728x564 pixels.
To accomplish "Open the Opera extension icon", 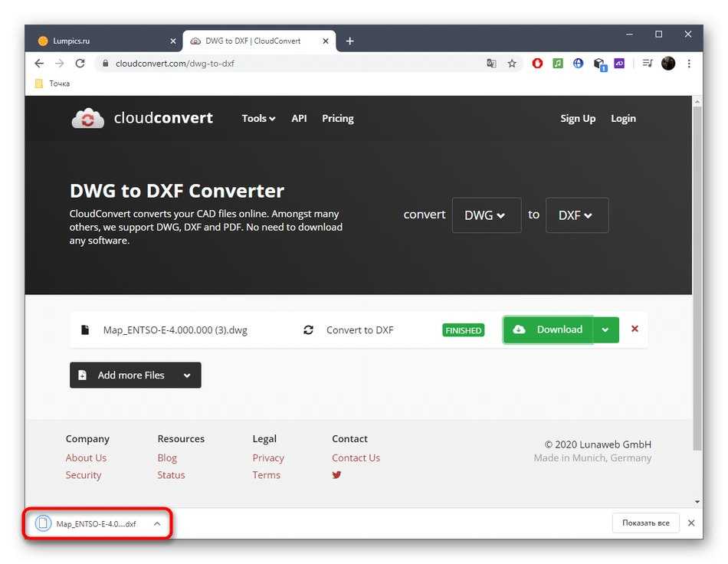I will 537,64.
